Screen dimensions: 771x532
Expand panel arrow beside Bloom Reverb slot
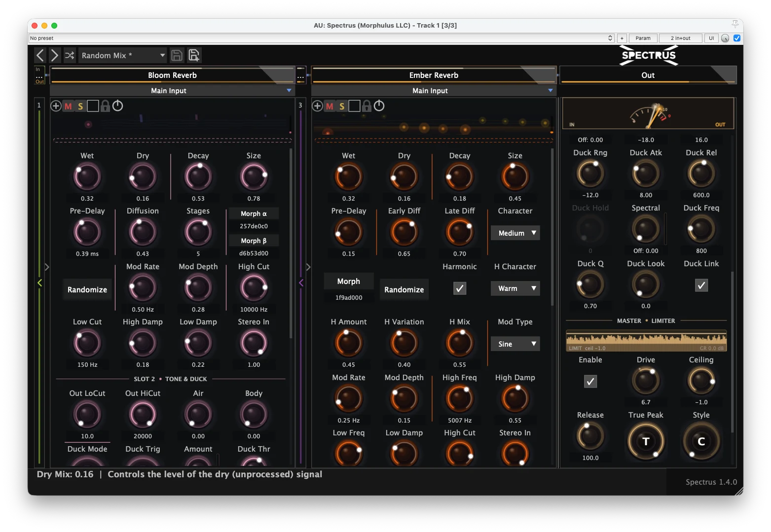(x=47, y=267)
